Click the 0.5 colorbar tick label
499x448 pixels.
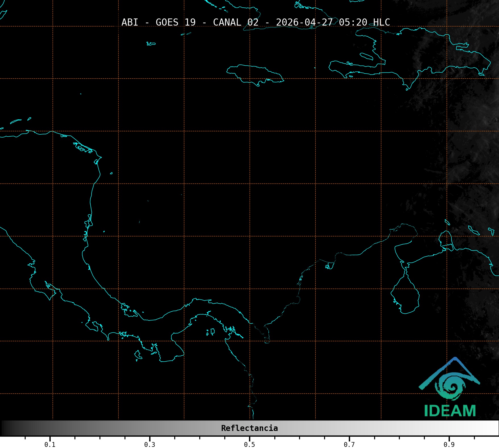(249, 445)
